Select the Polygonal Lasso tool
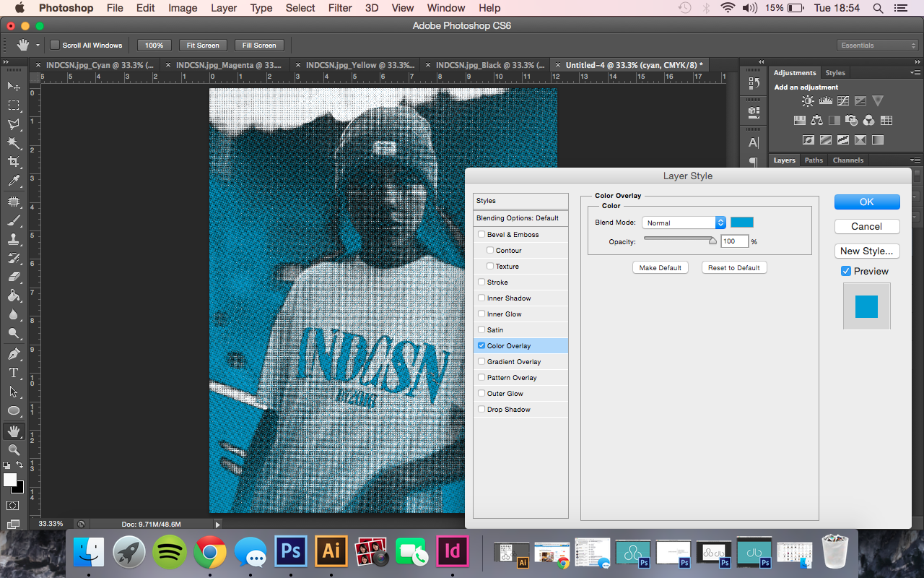924x578 pixels. point(14,124)
